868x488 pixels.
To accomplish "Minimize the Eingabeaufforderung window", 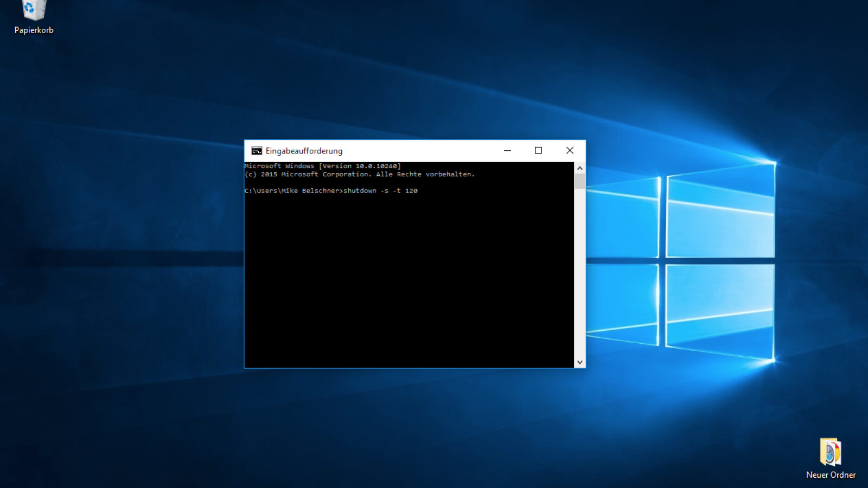I will click(507, 151).
